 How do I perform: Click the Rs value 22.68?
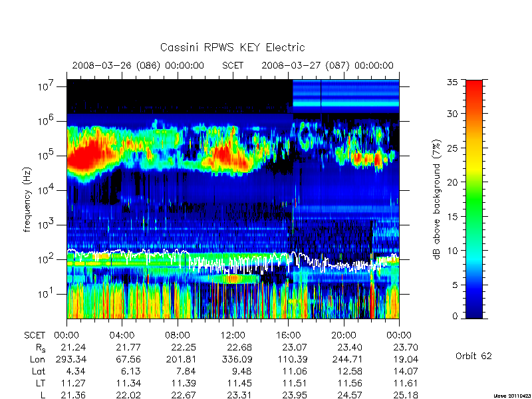[x=239, y=347]
